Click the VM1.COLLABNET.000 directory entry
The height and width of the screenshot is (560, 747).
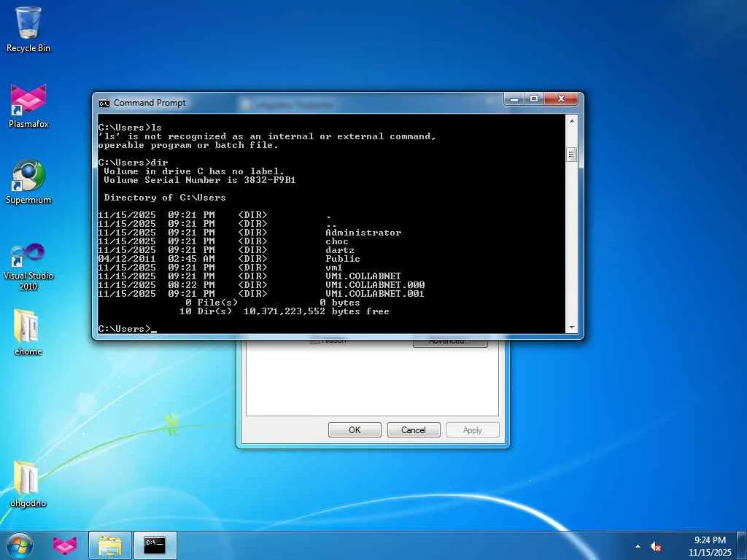tap(375, 285)
